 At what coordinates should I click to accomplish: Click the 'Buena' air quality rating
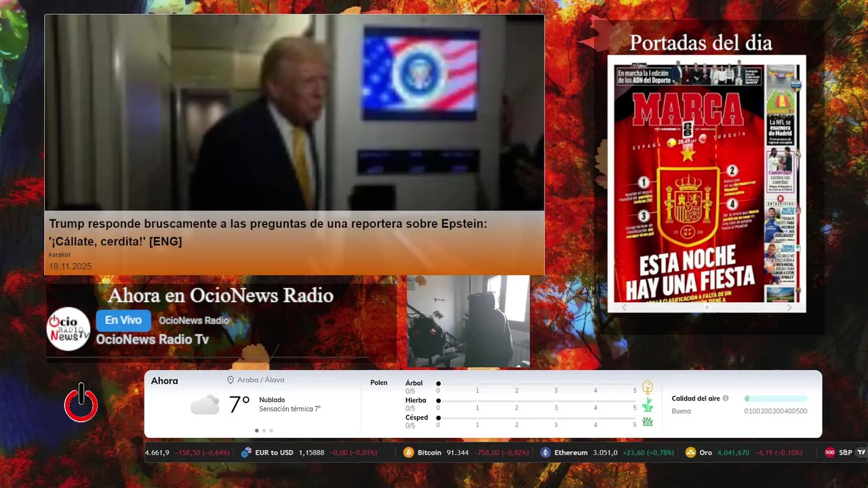(x=682, y=411)
